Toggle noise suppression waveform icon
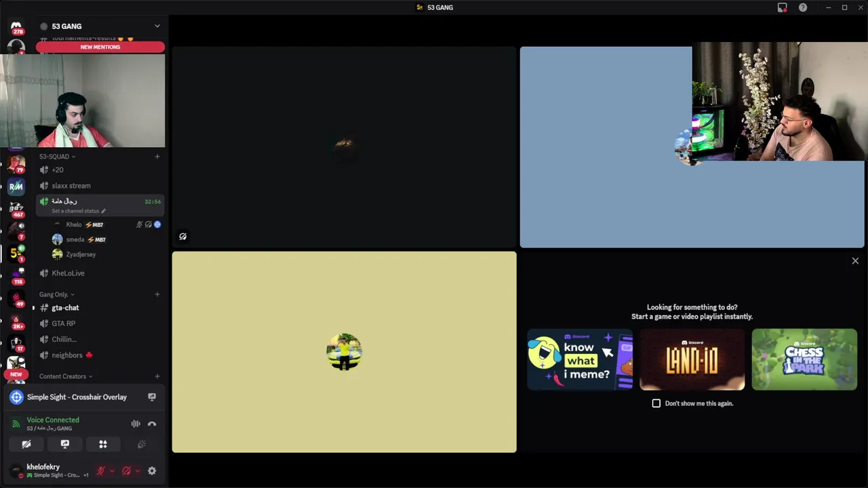The image size is (868, 488). tap(136, 424)
